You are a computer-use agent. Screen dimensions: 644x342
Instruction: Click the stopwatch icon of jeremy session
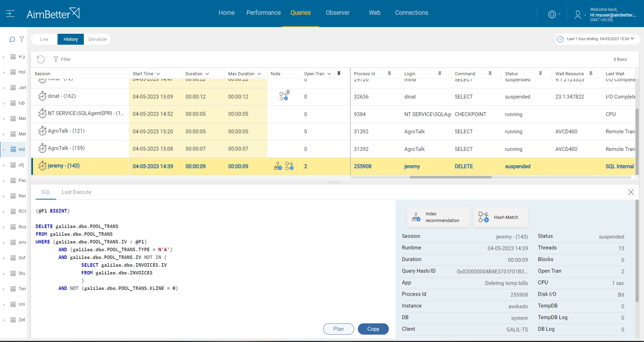click(x=42, y=166)
